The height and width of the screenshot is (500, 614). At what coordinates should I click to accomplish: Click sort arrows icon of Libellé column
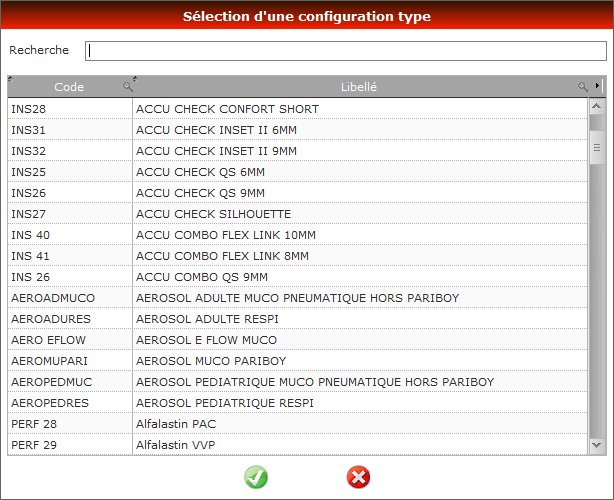tap(135, 78)
